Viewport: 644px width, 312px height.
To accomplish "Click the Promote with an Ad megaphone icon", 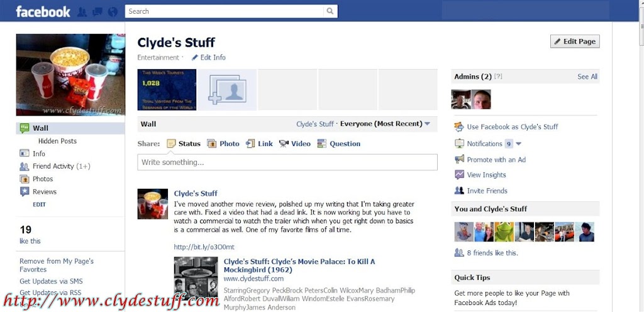I will click(x=459, y=159).
